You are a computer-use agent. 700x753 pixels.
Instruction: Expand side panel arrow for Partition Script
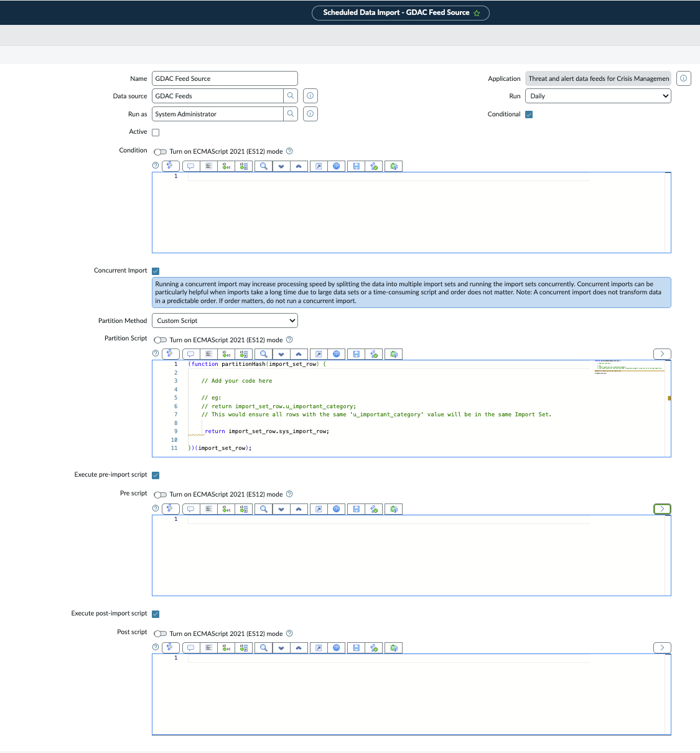tap(662, 354)
